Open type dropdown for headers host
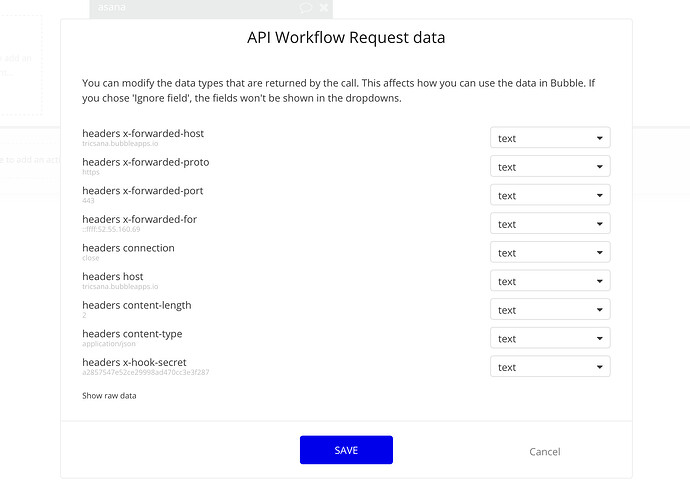690x495 pixels. [550, 281]
